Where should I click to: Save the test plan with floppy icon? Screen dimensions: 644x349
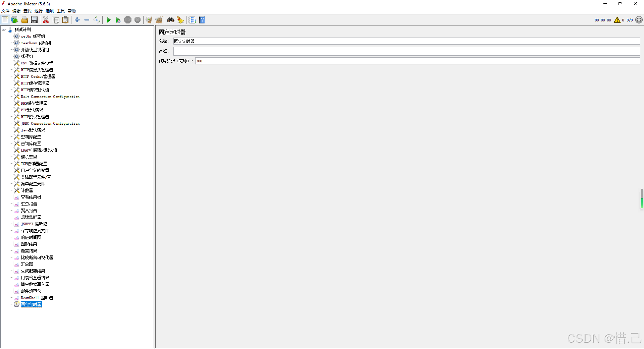click(34, 20)
